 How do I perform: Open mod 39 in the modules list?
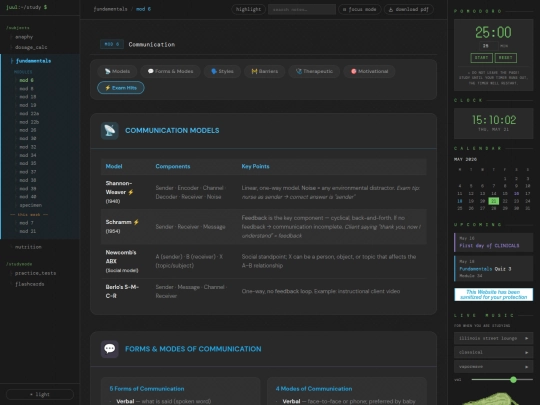pos(28,189)
